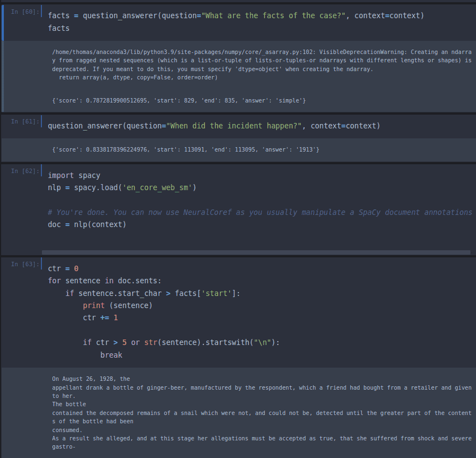Click the 'When did the incident happen?' string

[234, 126]
